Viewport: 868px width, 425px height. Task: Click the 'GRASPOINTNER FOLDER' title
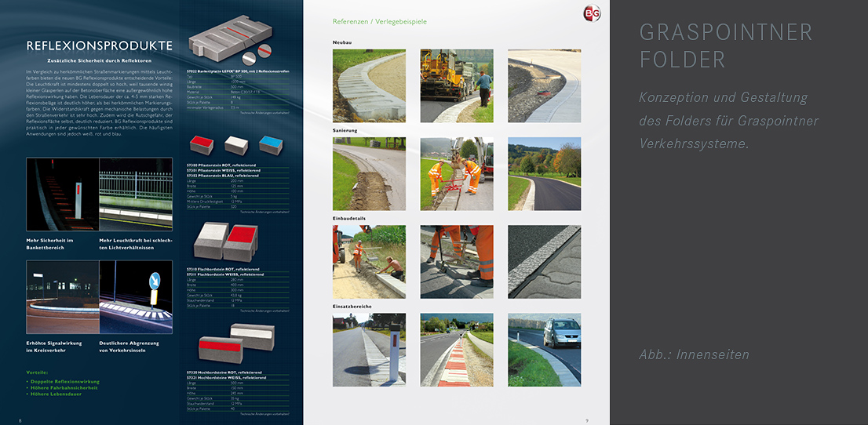[726, 45]
